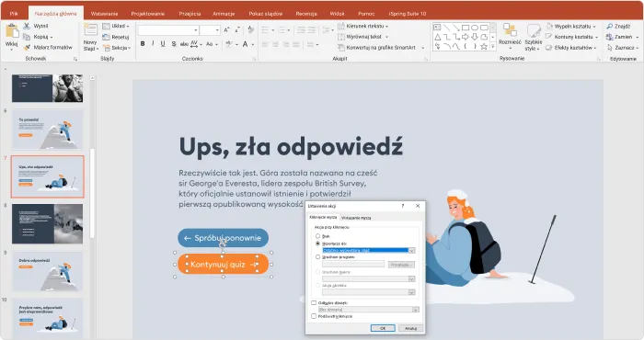
Task: Open Szybkie style quick styles
Action: pos(533,37)
